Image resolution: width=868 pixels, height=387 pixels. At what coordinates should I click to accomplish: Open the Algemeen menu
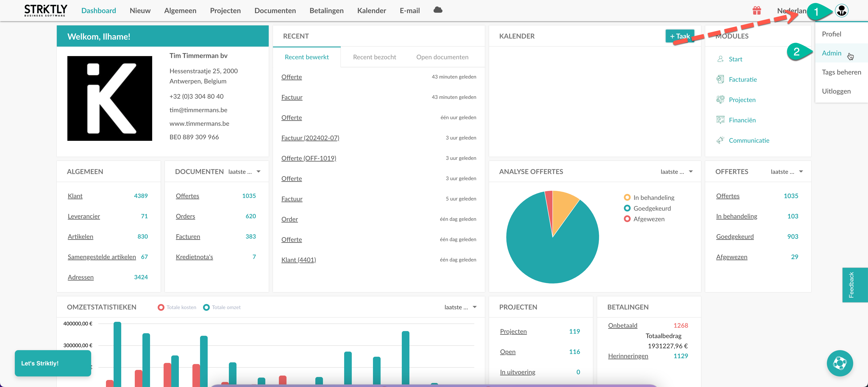click(x=180, y=10)
